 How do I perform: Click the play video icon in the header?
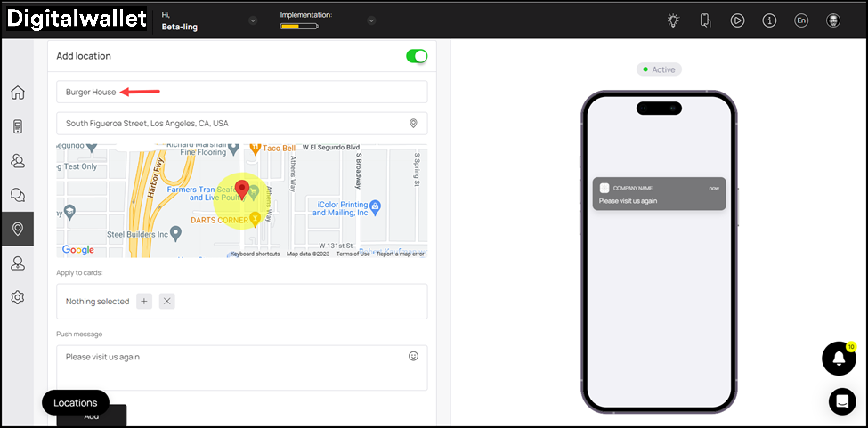(737, 20)
